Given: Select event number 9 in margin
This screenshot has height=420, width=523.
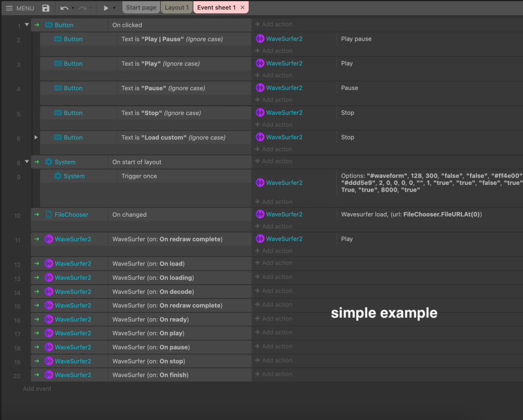Looking at the screenshot, I should pyautogui.click(x=19, y=177).
